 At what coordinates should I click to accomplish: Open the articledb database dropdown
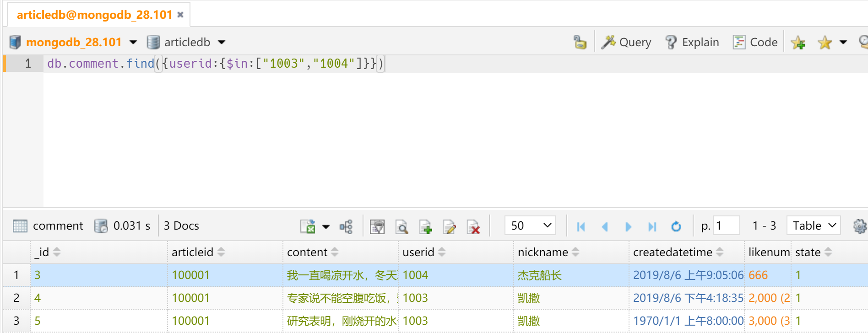click(x=222, y=42)
